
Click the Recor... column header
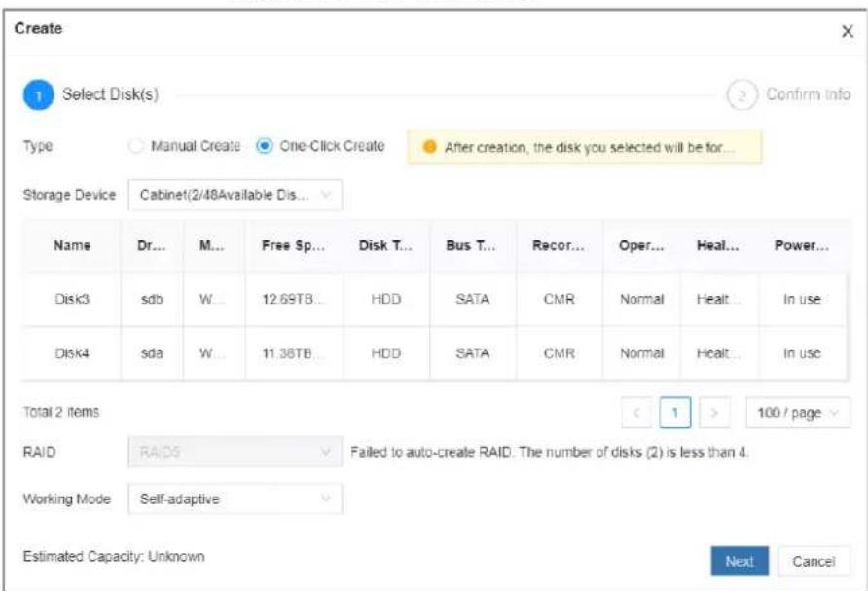click(559, 245)
